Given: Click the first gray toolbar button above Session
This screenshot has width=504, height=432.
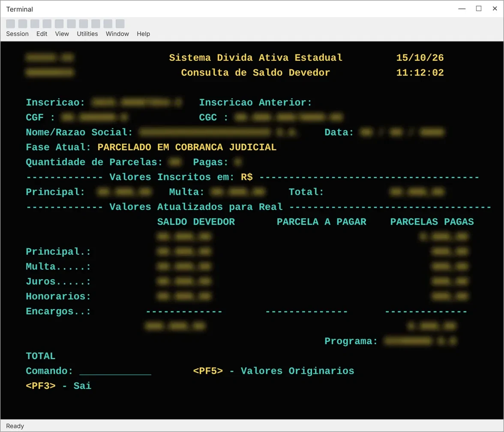Looking at the screenshot, I should tap(11, 24).
